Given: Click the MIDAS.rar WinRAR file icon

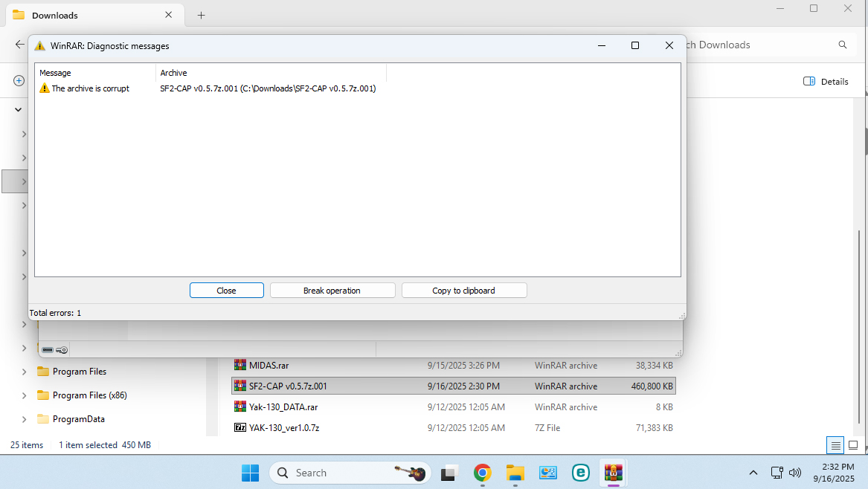Looking at the screenshot, I should click(x=240, y=365).
